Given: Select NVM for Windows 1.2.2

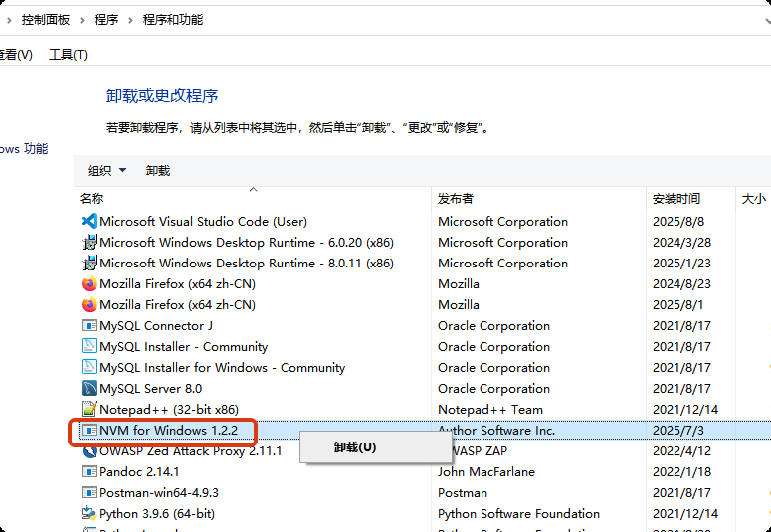Looking at the screenshot, I should click(x=169, y=431).
